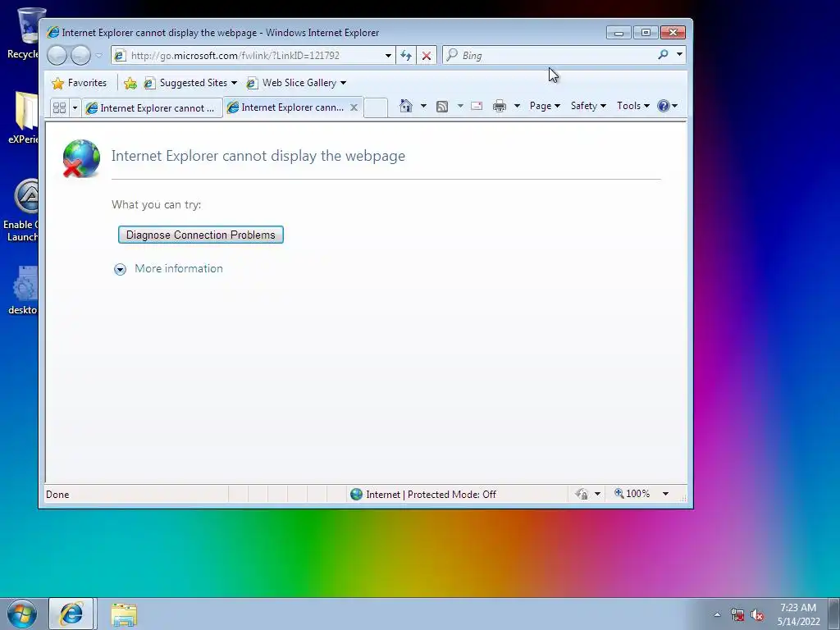The width and height of the screenshot is (840, 630).
Task: Click the Forward navigation button
Action: [80, 55]
